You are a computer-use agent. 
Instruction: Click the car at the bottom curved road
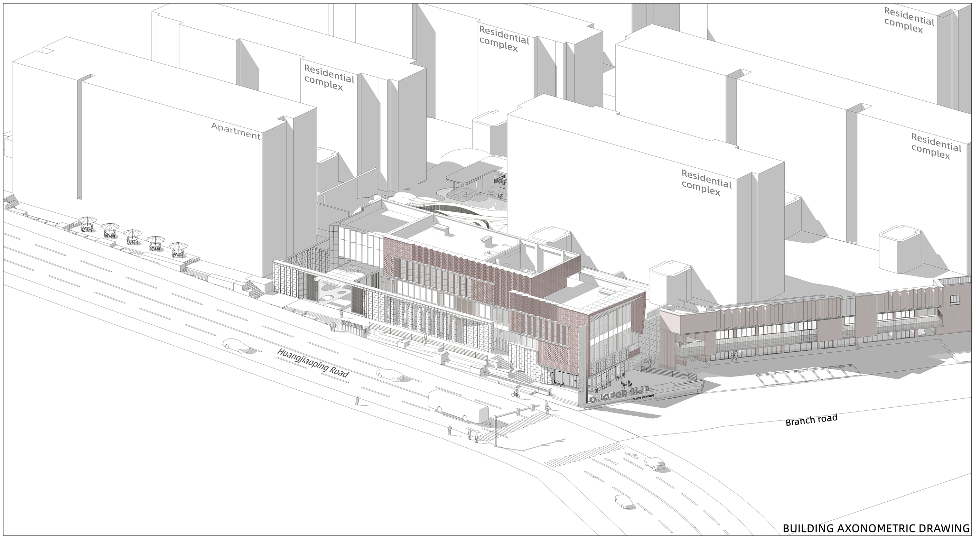pos(624,501)
